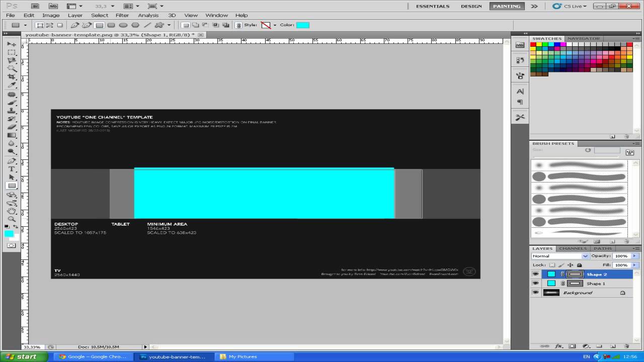Image resolution: width=644 pixels, height=362 pixels.
Task: Select the Dodge tool
Action: tap(11, 151)
